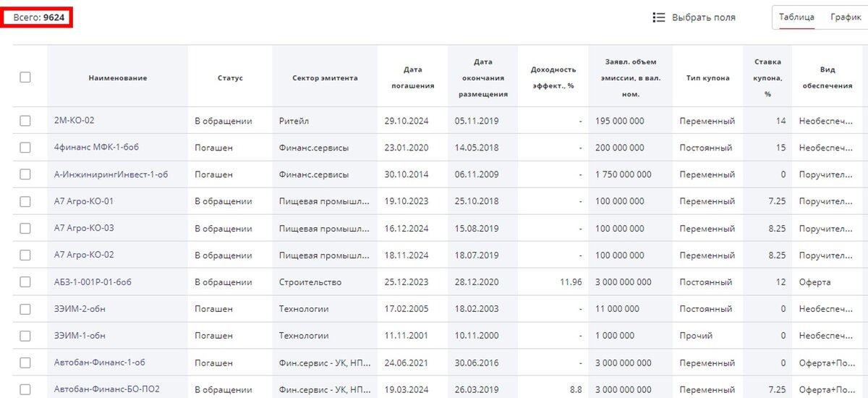Click the coupon rate 12
The height and width of the screenshot is (398, 868).
(x=780, y=282)
